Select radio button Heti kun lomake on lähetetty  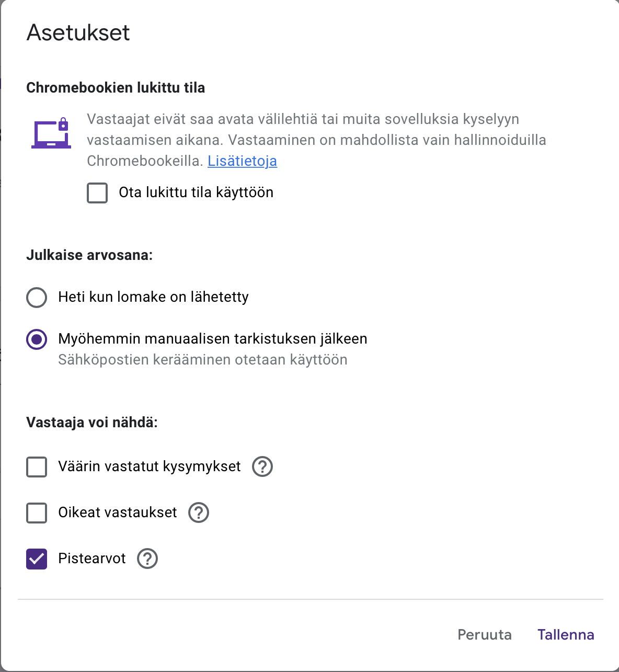coord(37,297)
